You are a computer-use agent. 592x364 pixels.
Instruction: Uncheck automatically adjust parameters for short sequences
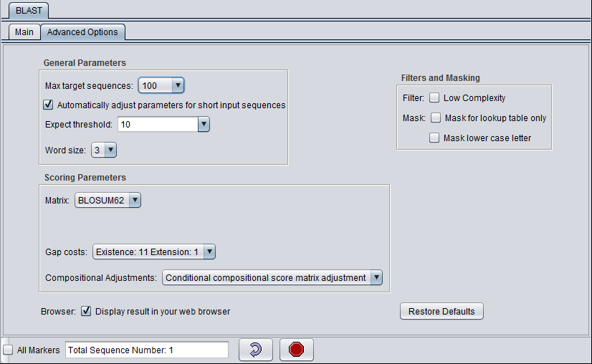pos(49,105)
